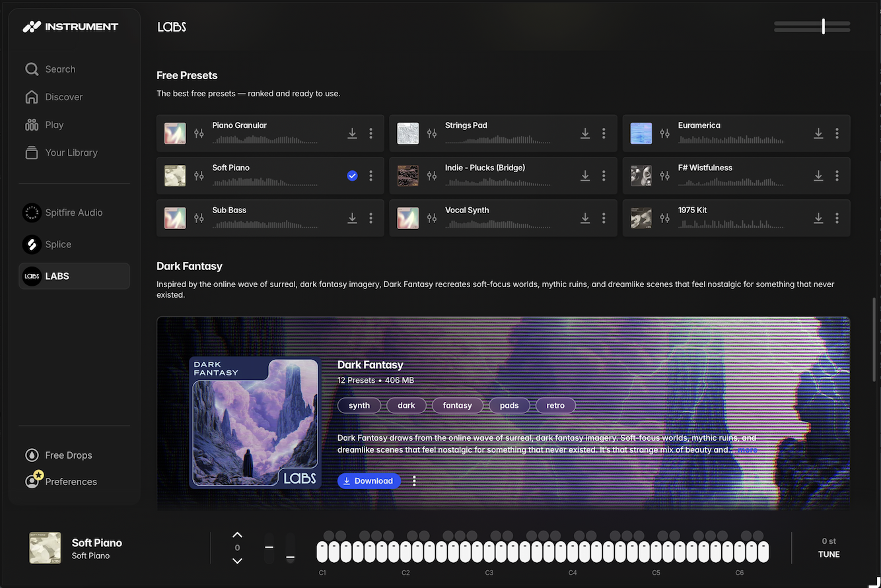The image size is (881, 588).
Task: Open Strings Pad sliders settings icon
Action: [x=432, y=133]
